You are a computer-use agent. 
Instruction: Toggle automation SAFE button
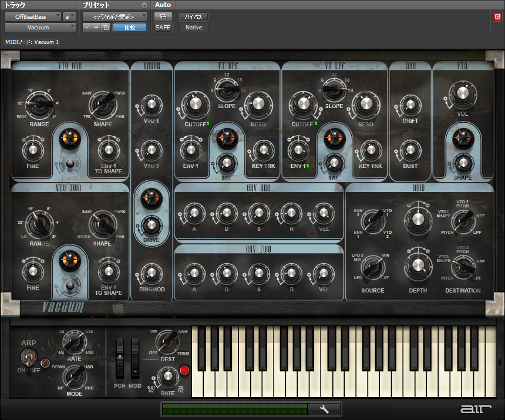(x=163, y=28)
